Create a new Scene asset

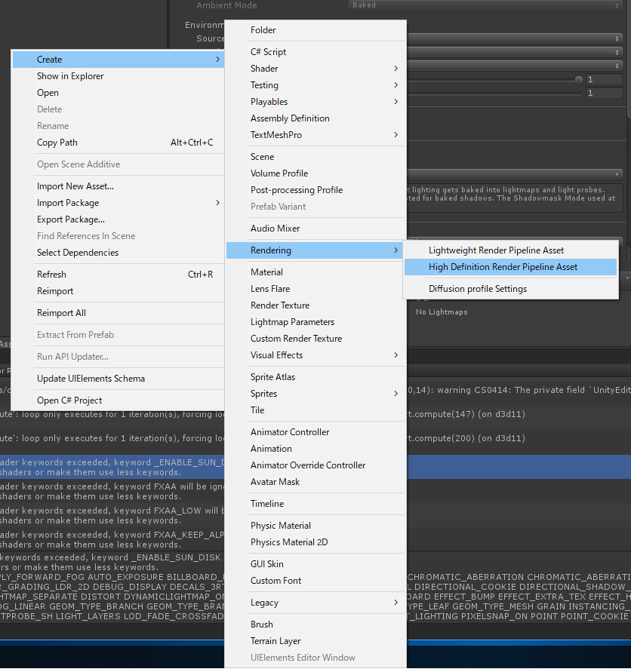[x=315, y=157]
